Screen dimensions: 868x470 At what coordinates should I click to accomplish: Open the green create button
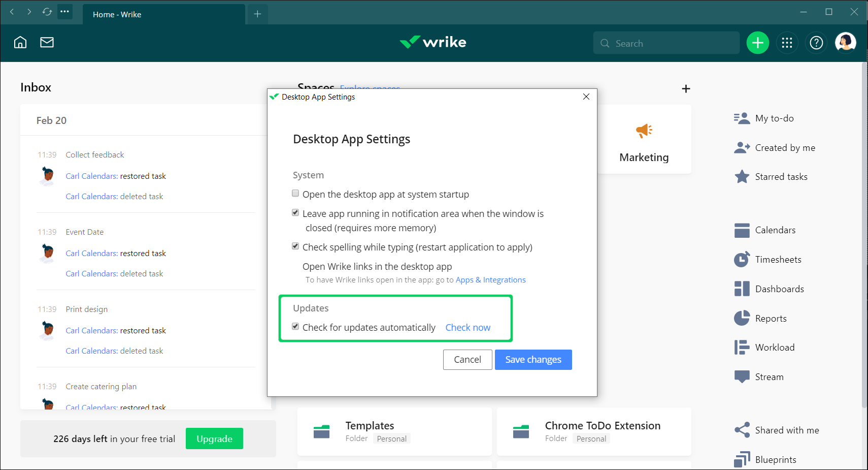point(757,43)
